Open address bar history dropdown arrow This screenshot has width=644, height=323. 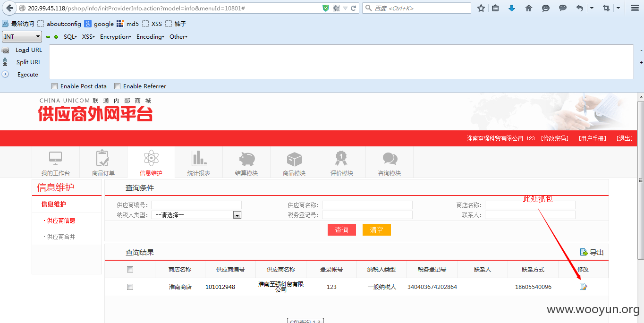pyautogui.click(x=345, y=8)
